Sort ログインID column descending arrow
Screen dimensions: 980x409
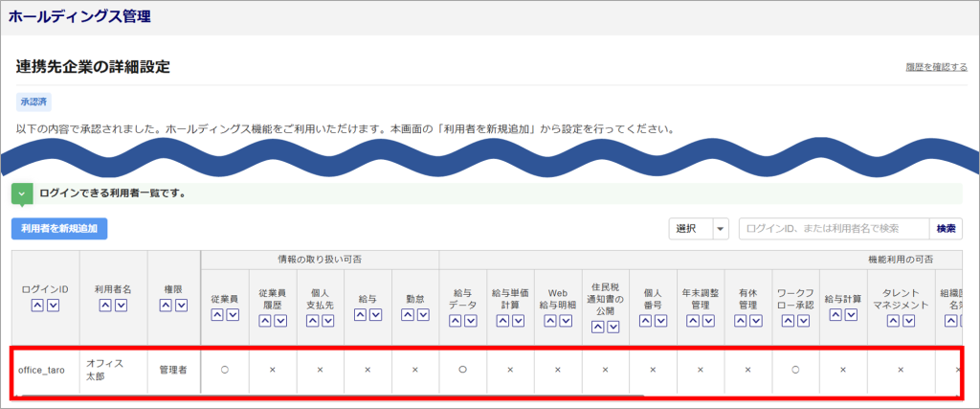[54, 306]
